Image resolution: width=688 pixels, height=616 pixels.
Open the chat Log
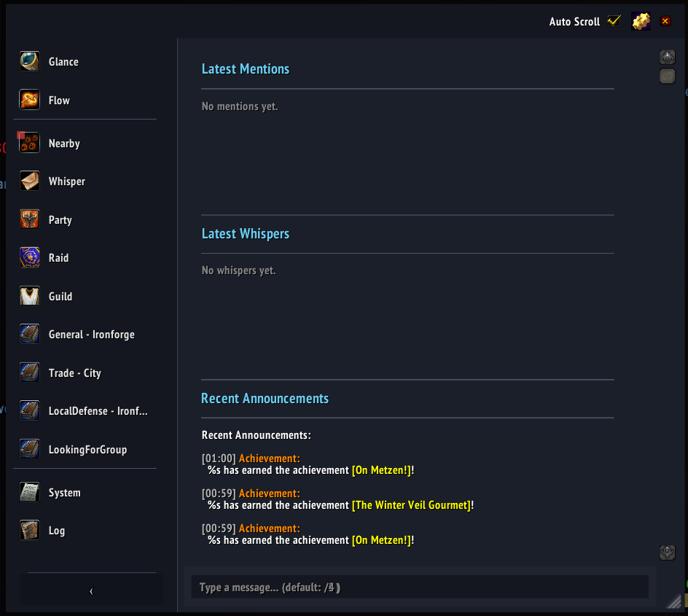58,530
